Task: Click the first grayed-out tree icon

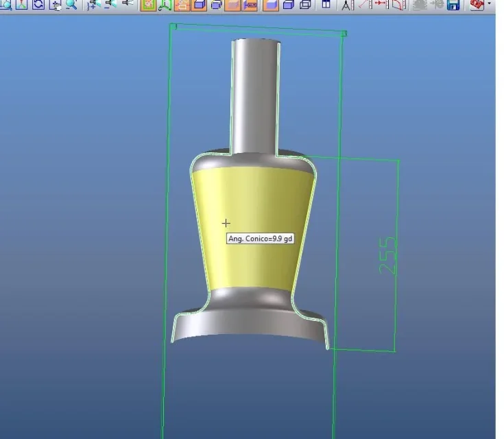Action: point(420,5)
